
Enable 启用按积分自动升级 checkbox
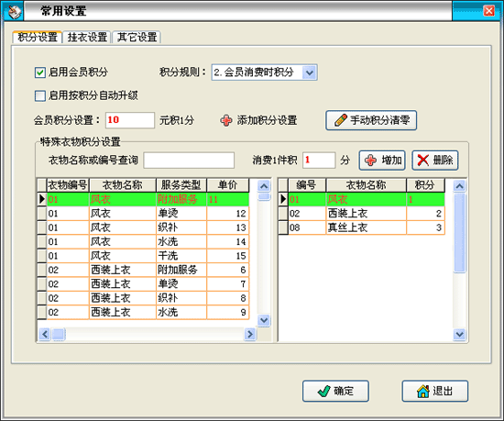pos(39,95)
